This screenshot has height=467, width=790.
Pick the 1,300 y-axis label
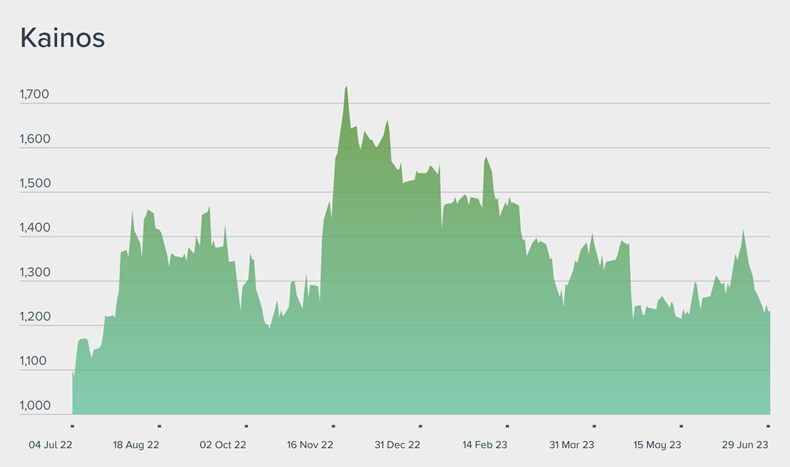click(34, 273)
